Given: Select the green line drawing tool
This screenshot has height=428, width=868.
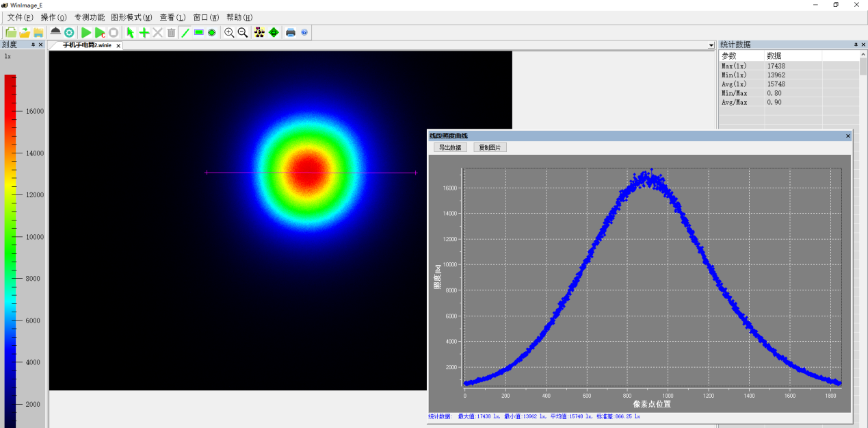Looking at the screenshot, I should (185, 32).
